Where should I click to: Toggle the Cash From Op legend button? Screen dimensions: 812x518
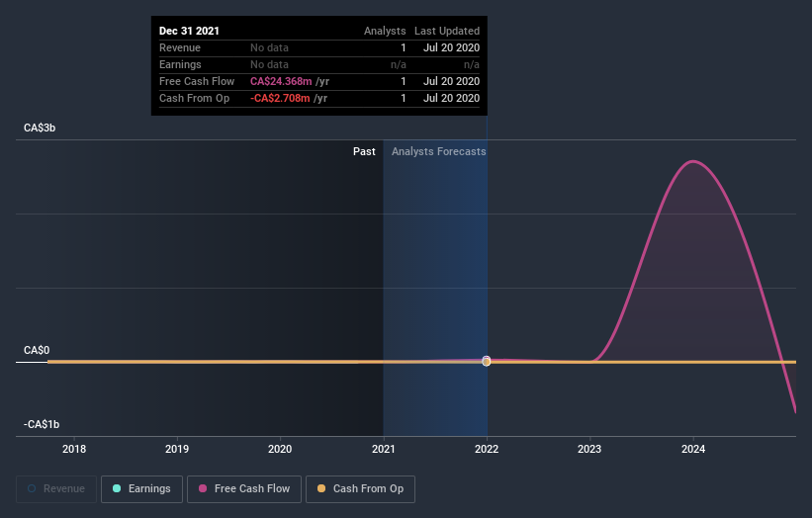pos(360,489)
